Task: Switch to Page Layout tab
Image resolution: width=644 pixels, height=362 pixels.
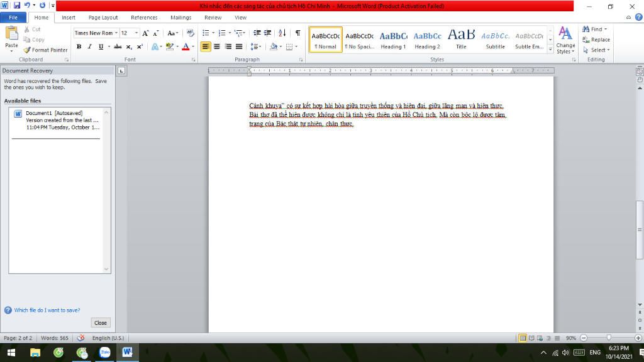Action: click(103, 18)
